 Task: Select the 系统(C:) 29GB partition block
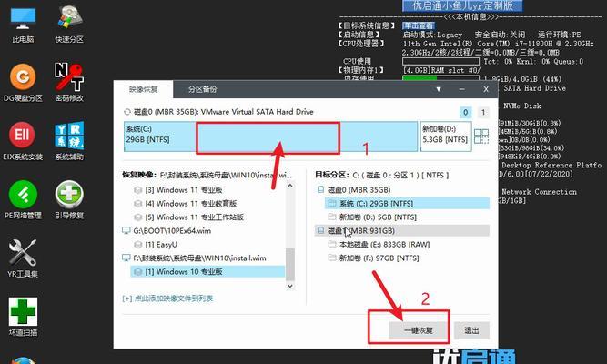coord(270,136)
